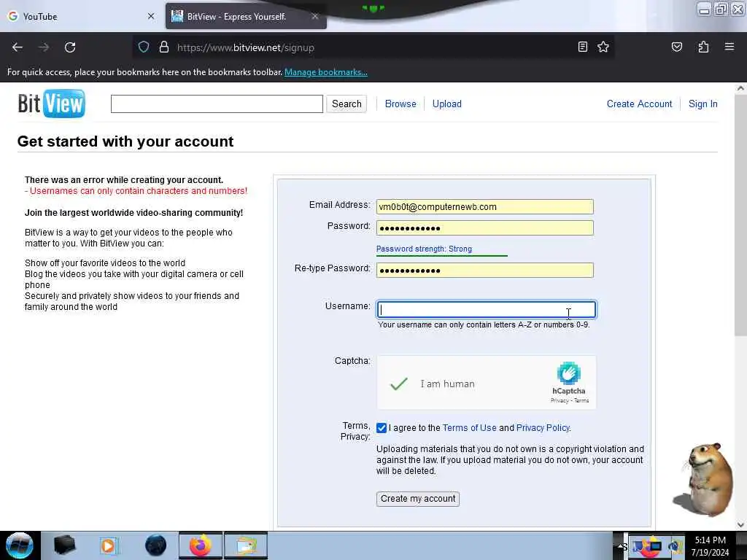Viewport: 747px width, 560px height.
Task: Go back using the browser back arrow
Action: point(18,47)
